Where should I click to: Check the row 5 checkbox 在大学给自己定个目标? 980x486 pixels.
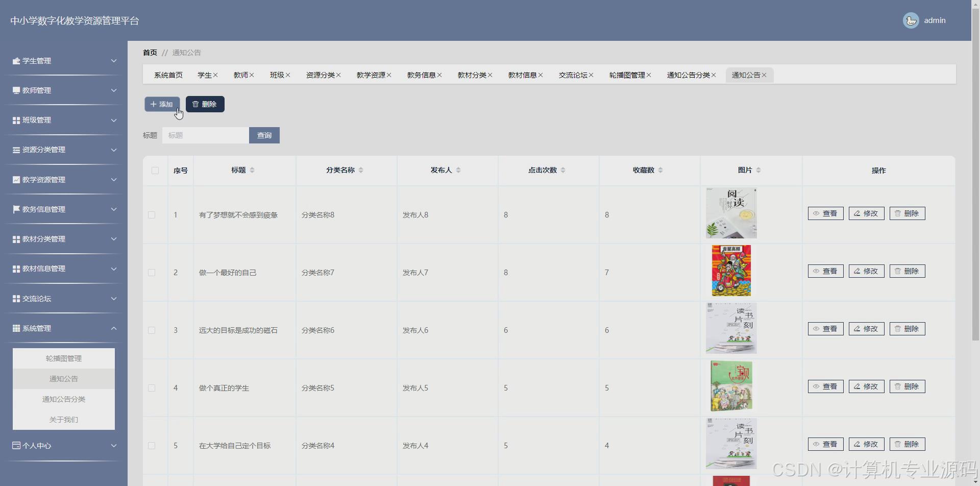[x=152, y=446]
